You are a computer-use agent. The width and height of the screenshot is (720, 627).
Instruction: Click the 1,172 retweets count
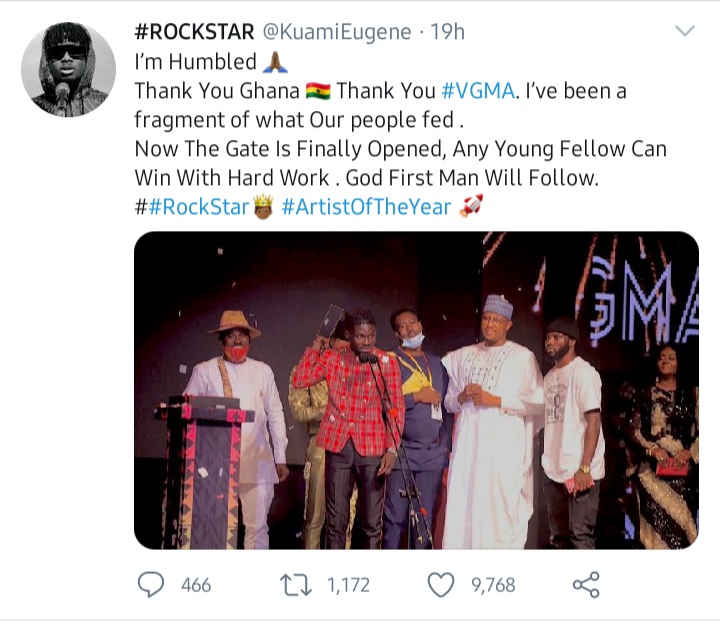pos(349,585)
